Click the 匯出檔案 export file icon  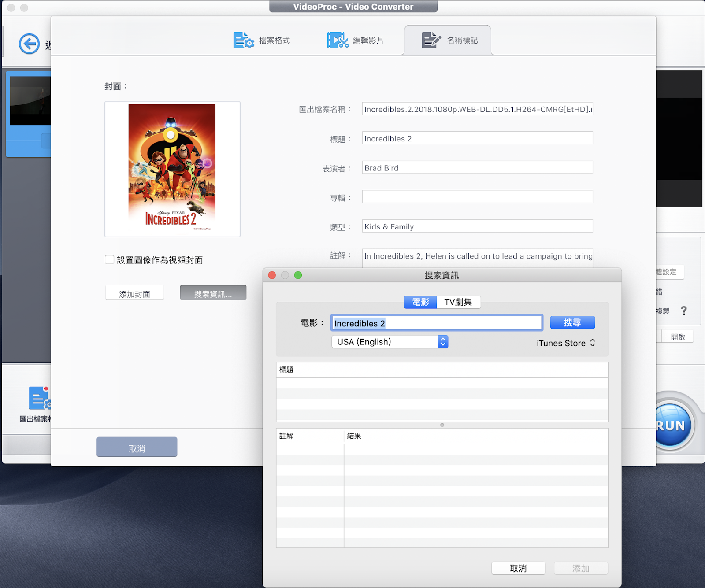coord(40,398)
